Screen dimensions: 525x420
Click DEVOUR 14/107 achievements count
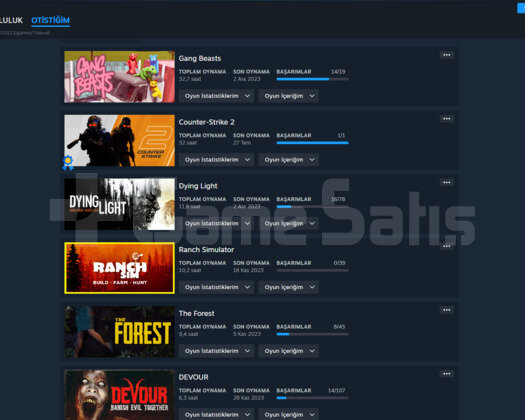click(x=336, y=391)
